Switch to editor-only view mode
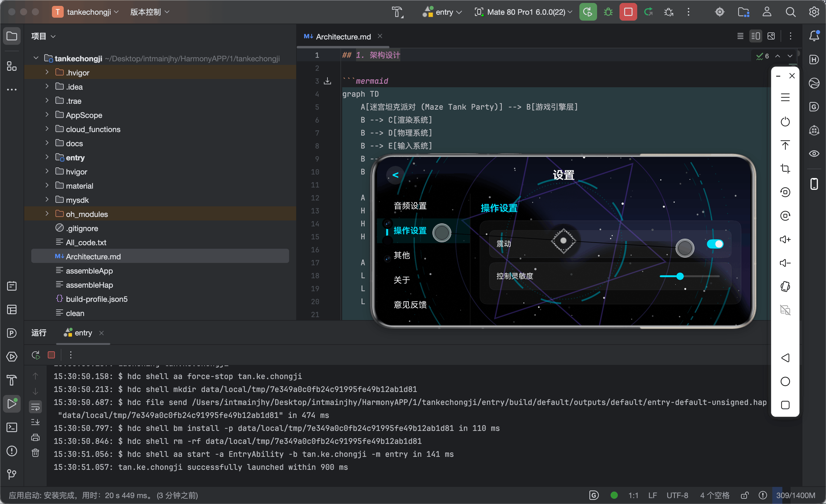826x504 pixels. [x=740, y=36]
